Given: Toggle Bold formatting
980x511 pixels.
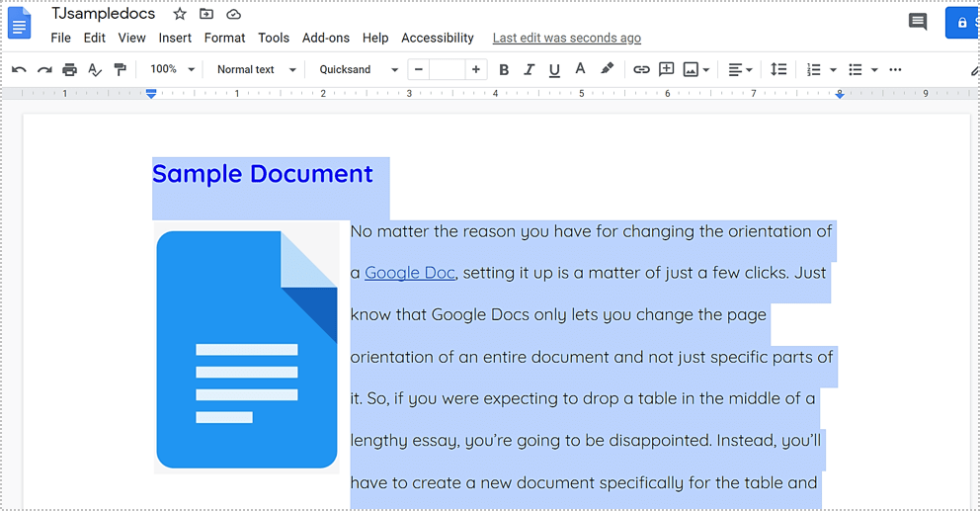Looking at the screenshot, I should tap(504, 69).
